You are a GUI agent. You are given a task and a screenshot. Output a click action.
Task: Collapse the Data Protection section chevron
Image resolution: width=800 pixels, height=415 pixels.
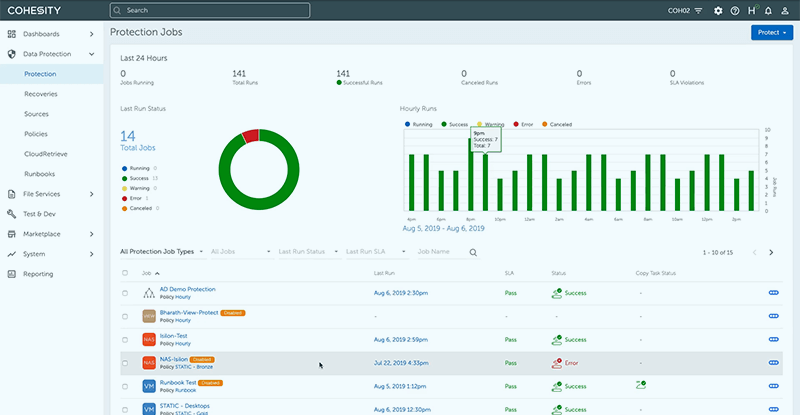tap(92, 54)
